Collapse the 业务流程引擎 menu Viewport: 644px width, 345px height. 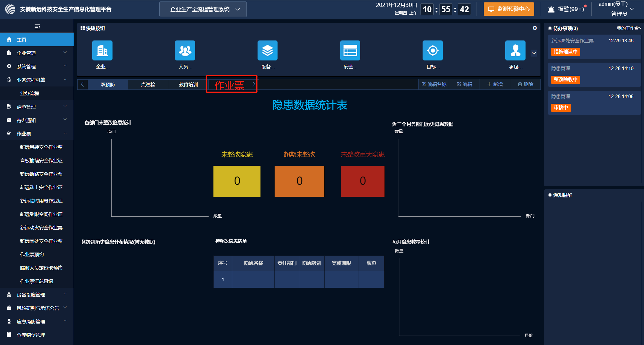click(x=65, y=79)
